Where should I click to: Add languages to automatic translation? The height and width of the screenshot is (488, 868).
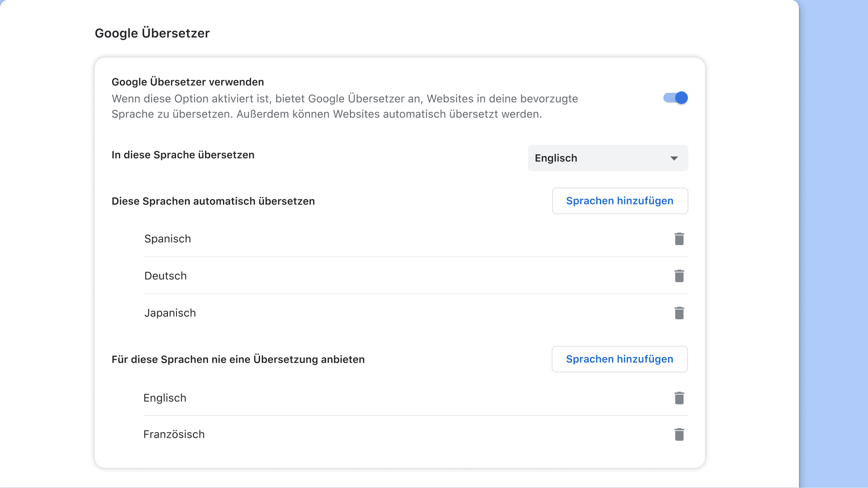(619, 200)
